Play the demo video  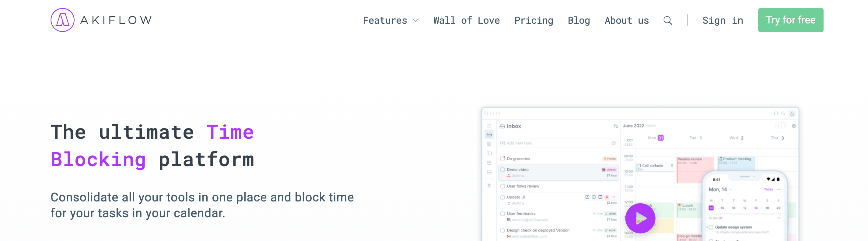(x=640, y=218)
